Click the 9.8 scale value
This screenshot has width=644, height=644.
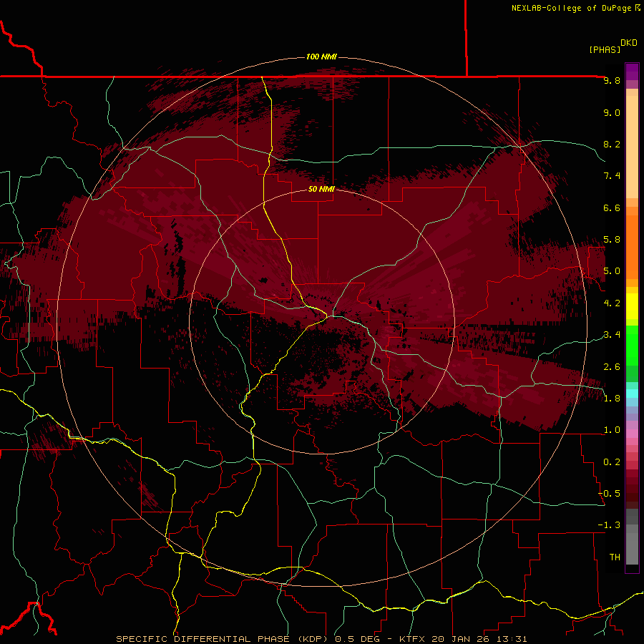612,80
